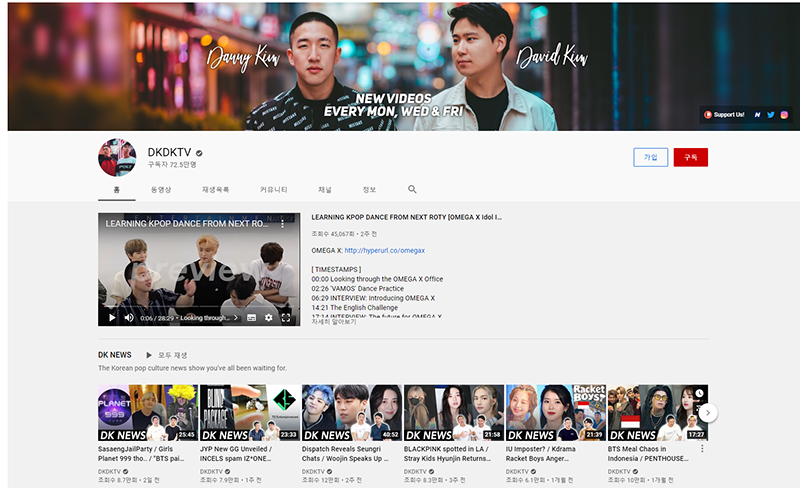Open the 21:58 BLACKPINK video thumbnail
The width and height of the screenshot is (800, 488).
[454, 412]
